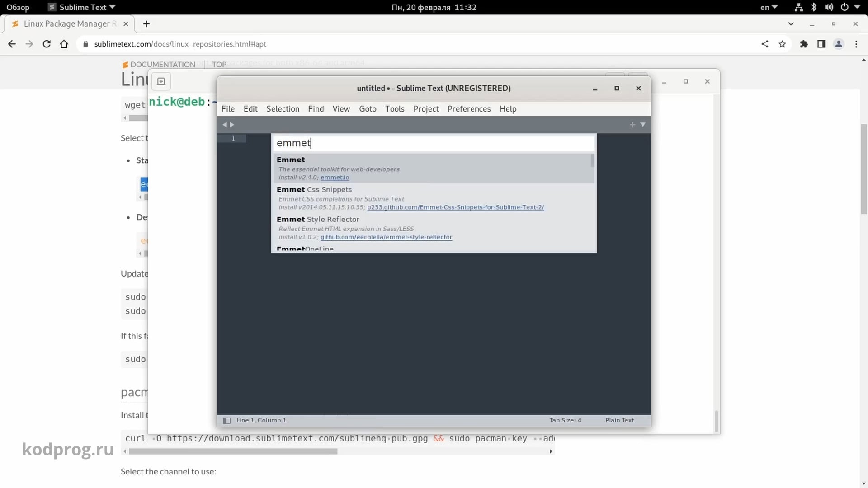The width and height of the screenshot is (868, 488).
Task: Open the browser home page
Action: pyautogui.click(x=64, y=44)
